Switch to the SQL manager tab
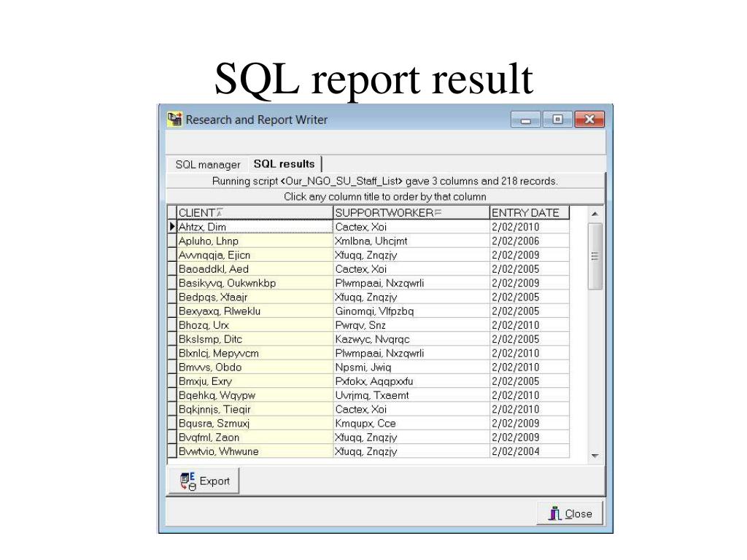747x560 pixels. pos(208,165)
